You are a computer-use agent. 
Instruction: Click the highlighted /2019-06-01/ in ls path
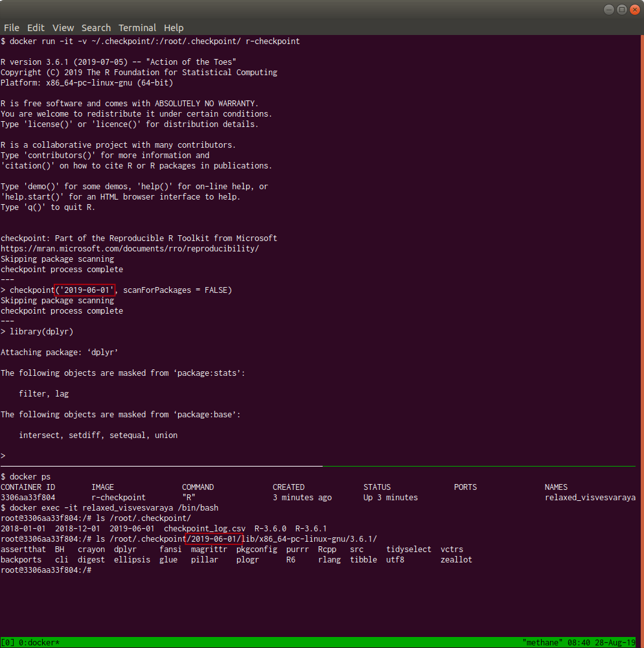[214, 539]
